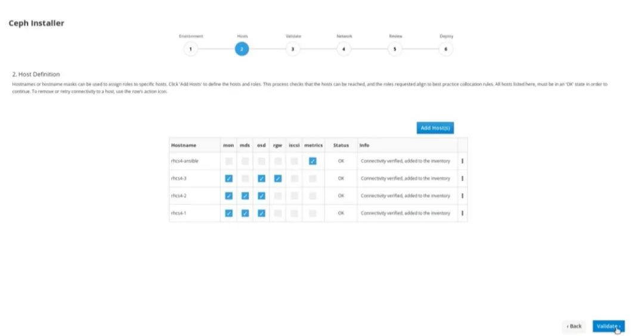Click OK status of rhcs4-3 row
The image size is (644, 336).
(x=341, y=179)
